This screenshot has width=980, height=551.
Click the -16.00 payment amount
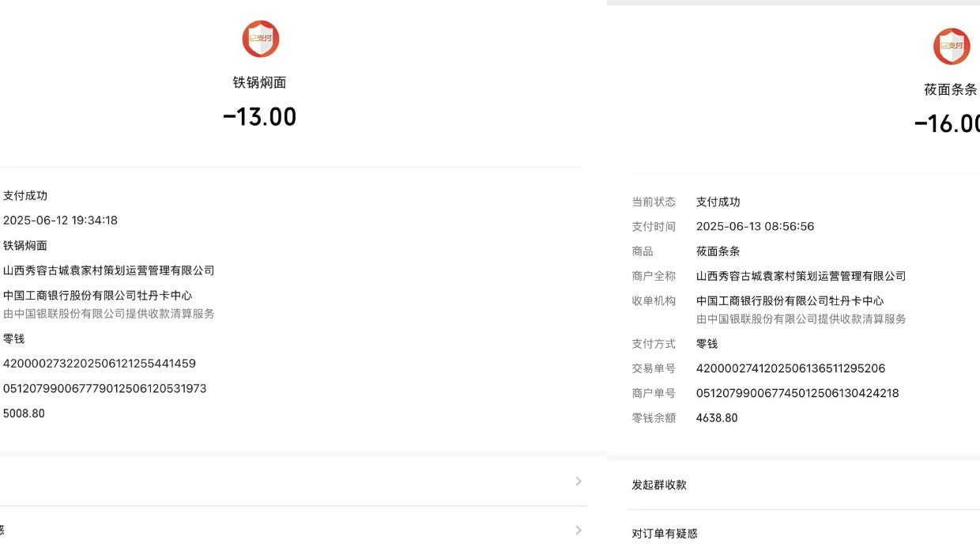(947, 124)
